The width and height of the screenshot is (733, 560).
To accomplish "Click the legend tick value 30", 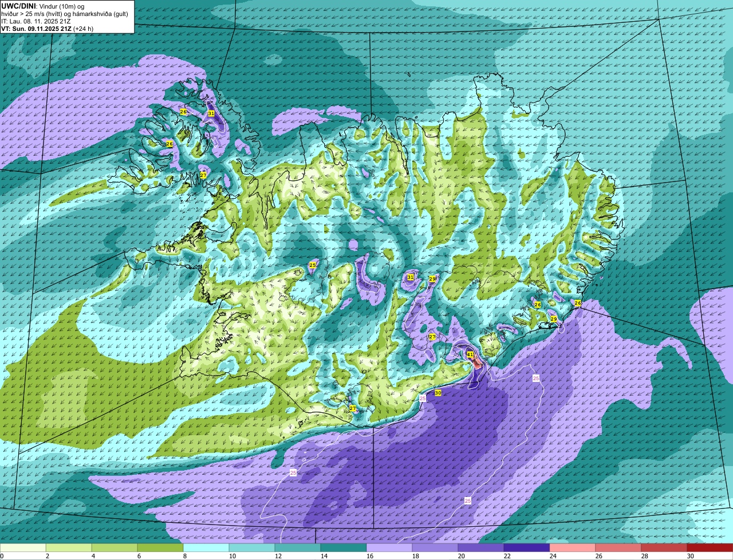I will (690, 556).
